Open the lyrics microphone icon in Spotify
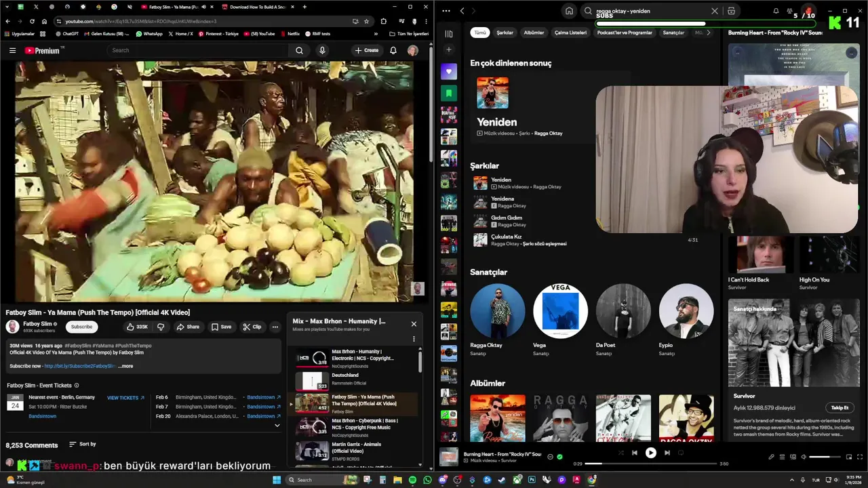Viewport: 868px width, 488px height. click(x=771, y=457)
